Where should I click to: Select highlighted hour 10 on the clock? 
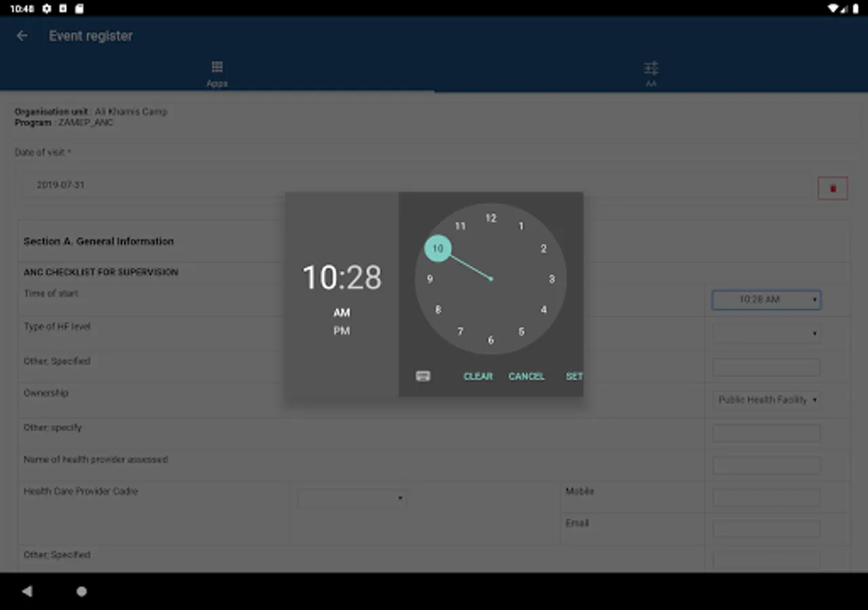point(438,249)
